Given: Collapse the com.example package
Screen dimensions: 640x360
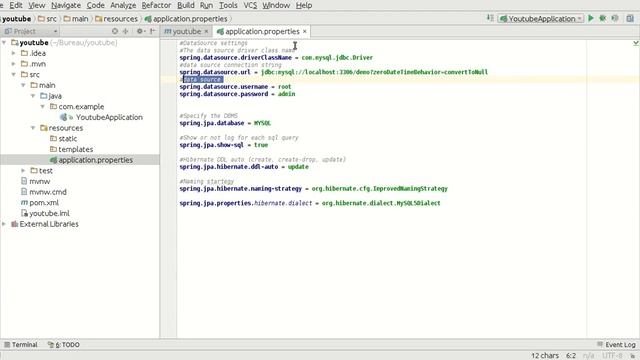Looking at the screenshot, I should point(43,107).
